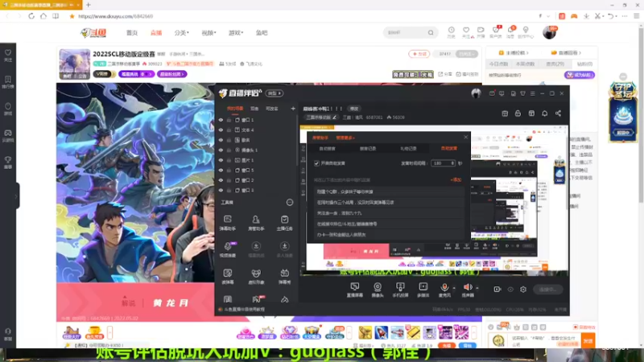Click 修改 button beside stream title
The width and height of the screenshot is (644, 362).
tap(354, 109)
